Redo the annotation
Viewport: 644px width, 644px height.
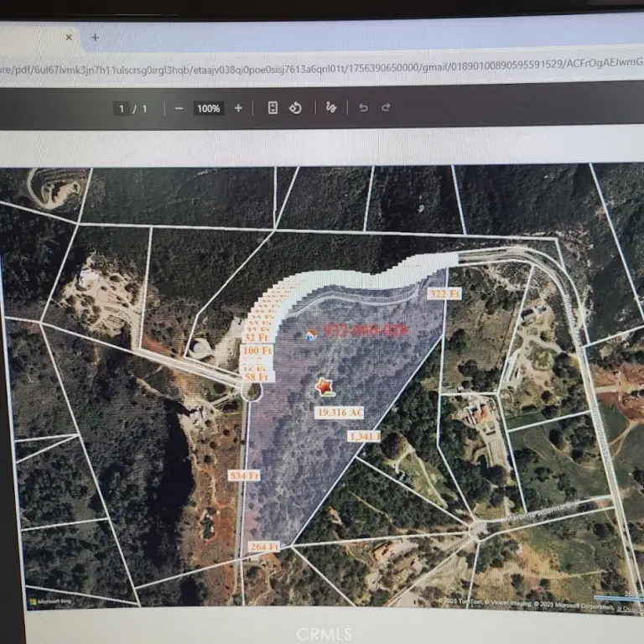click(x=386, y=108)
